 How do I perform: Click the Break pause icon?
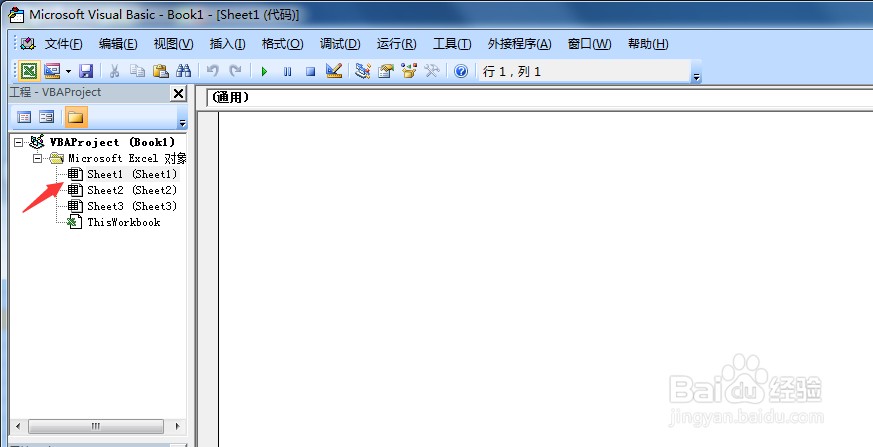(x=287, y=72)
